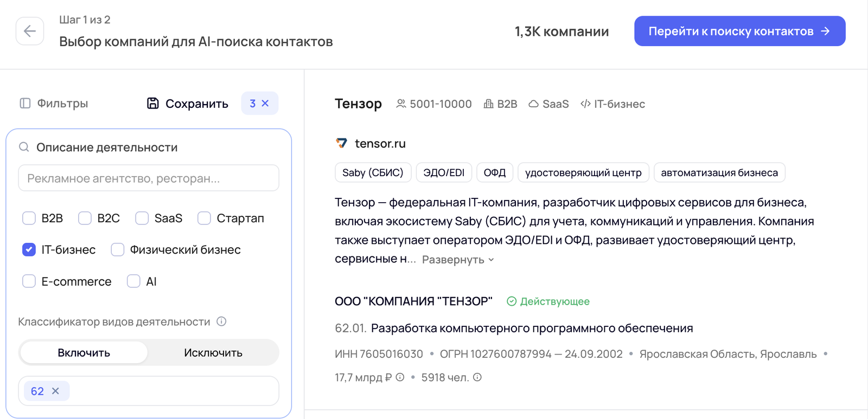868x419 pixels.
Task: Click the ИНН 7605016030 value
Action: 379,354
